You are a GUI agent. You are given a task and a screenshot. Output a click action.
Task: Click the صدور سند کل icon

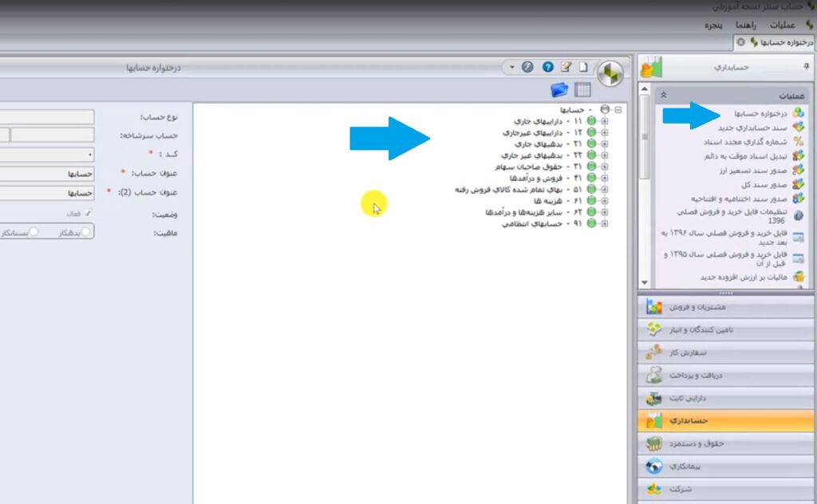coord(798,184)
